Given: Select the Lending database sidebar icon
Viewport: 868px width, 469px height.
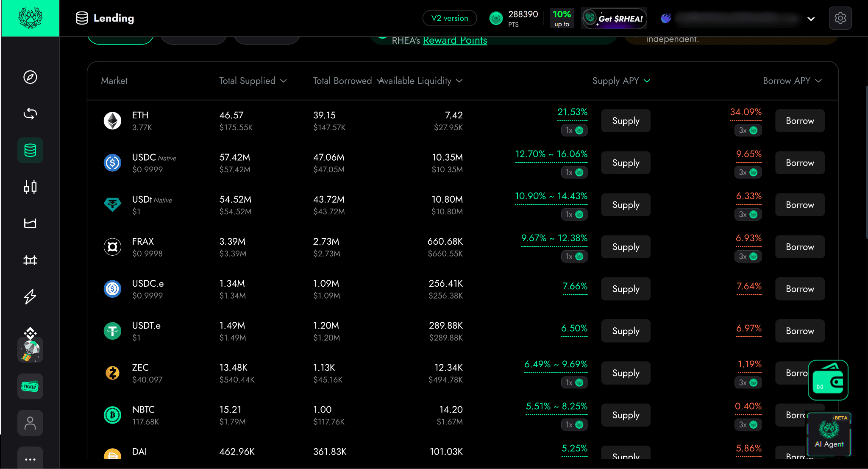Looking at the screenshot, I should (x=30, y=150).
